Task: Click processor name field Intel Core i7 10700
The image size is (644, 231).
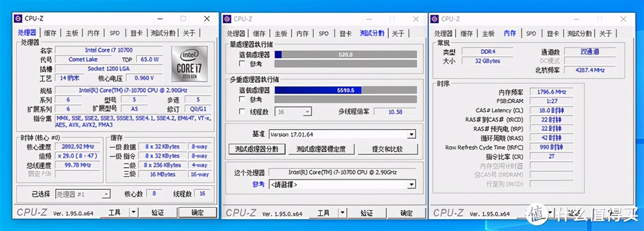Action: pos(108,50)
